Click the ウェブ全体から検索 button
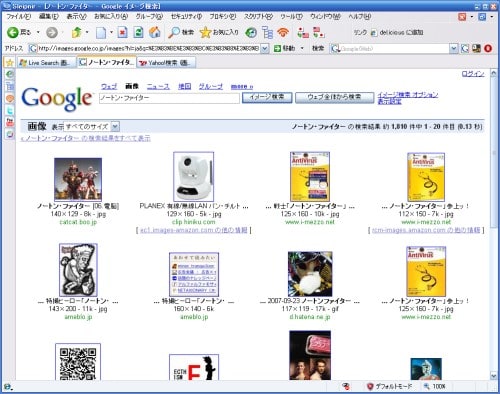The height and width of the screenshot is (394, 500). click(x=334, y=97)
